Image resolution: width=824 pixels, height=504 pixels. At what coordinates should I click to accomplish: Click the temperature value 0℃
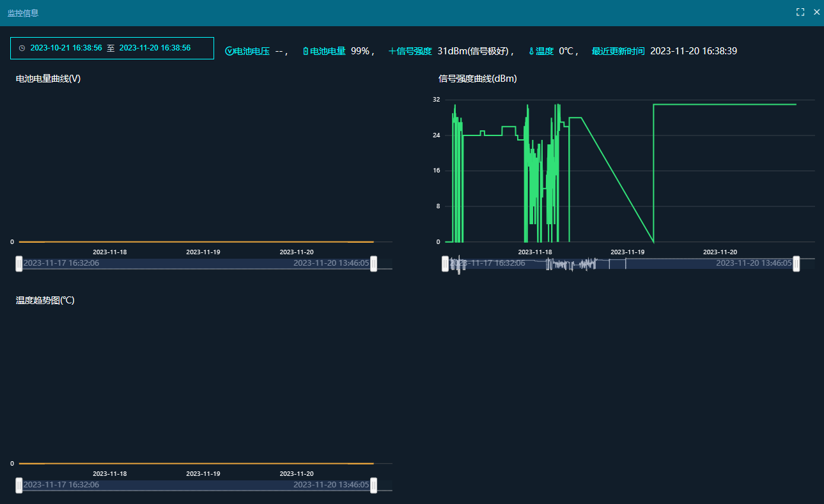point(566,51)
